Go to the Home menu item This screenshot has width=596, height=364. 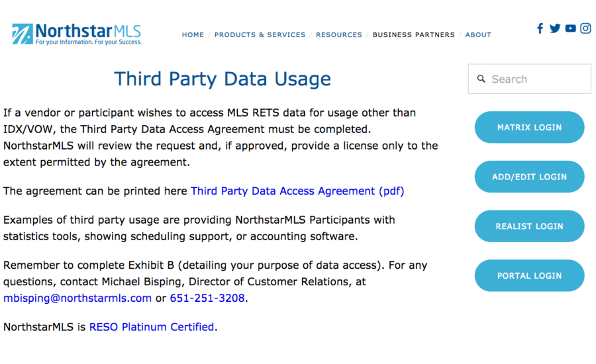click(x=193, y=35)
